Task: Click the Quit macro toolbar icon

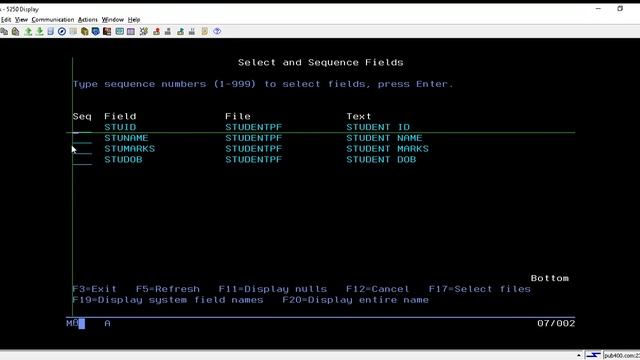Action: point(191,31)
